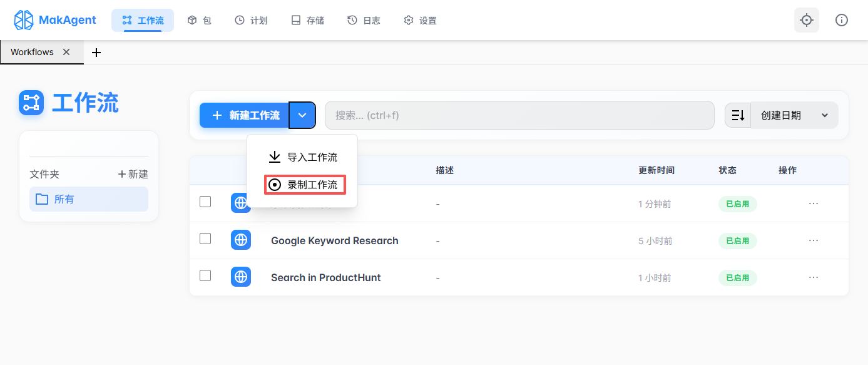868x365 pixels.
Task: Open the 日志 (Logs) section
Action: pos(363,19)
